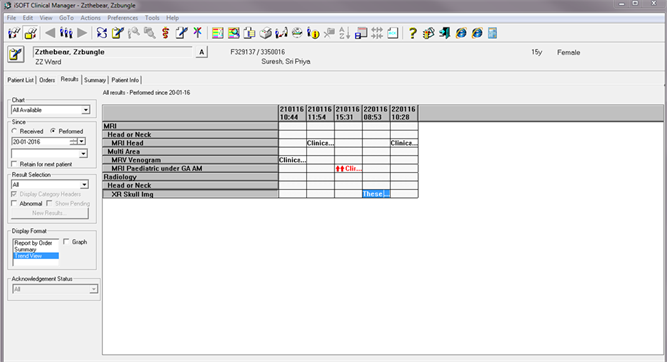Screen dimensions: 667x362
Task: Click the Radiology category row
Action: (x=190, y=177)
